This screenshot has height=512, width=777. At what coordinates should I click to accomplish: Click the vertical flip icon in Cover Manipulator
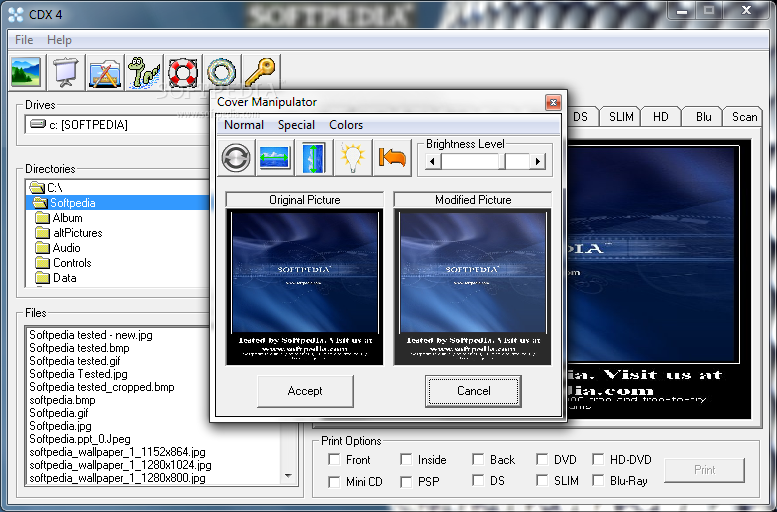(x=314, y=158)
